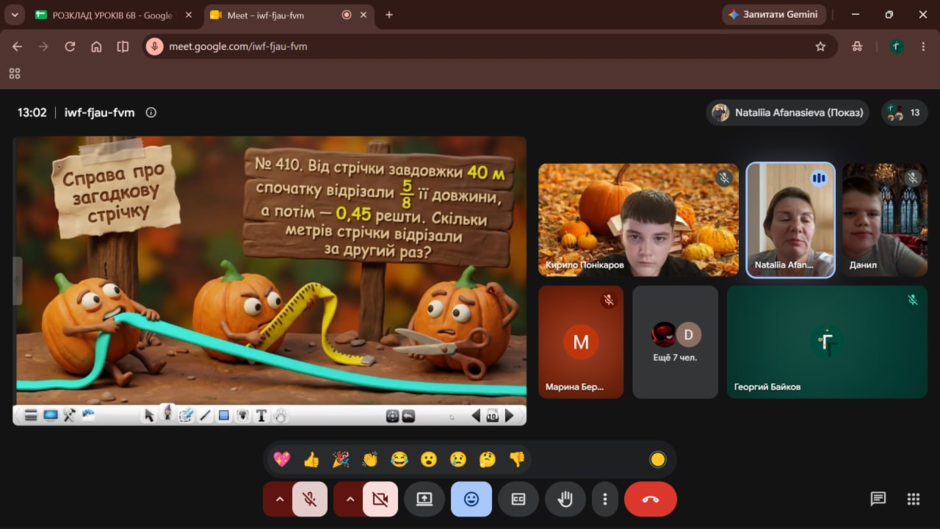This screenshot has height=529, width=940.
Task: Switch to РОЗКЛАД УРОКІВ 6В tab
Action: pos(114,15)
